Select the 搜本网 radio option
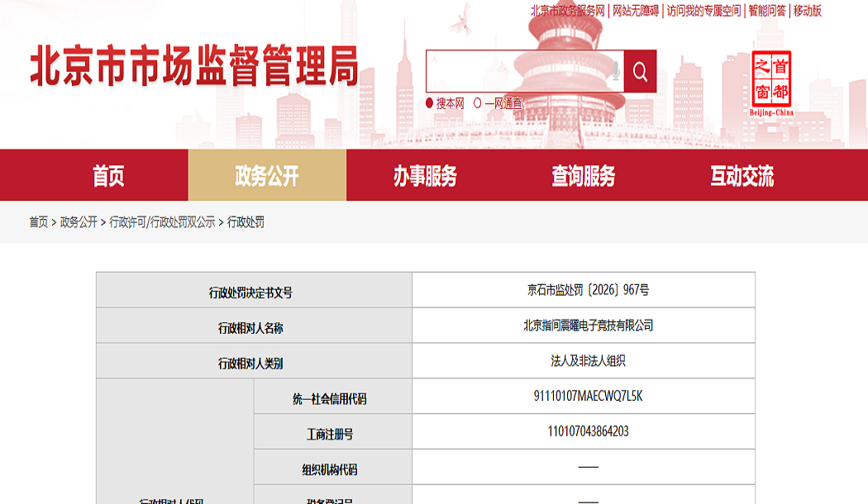 pyautogui.click(x=429, y=103)
